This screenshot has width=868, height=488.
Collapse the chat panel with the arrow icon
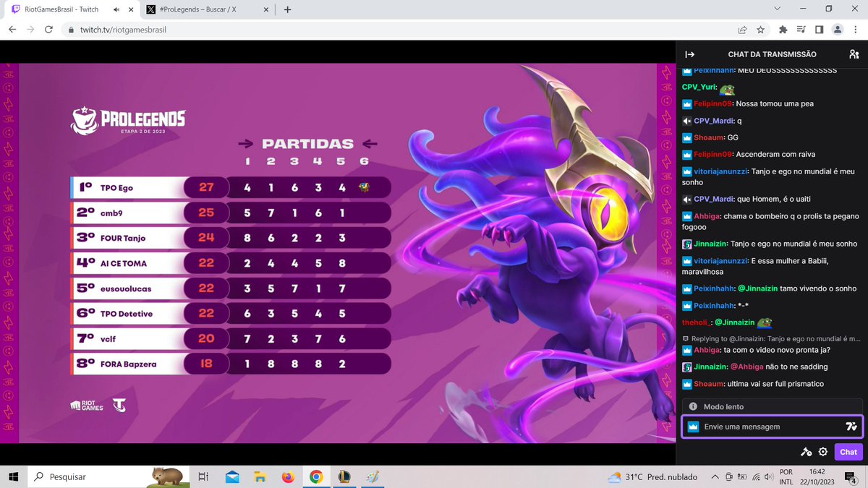point(689,54)
